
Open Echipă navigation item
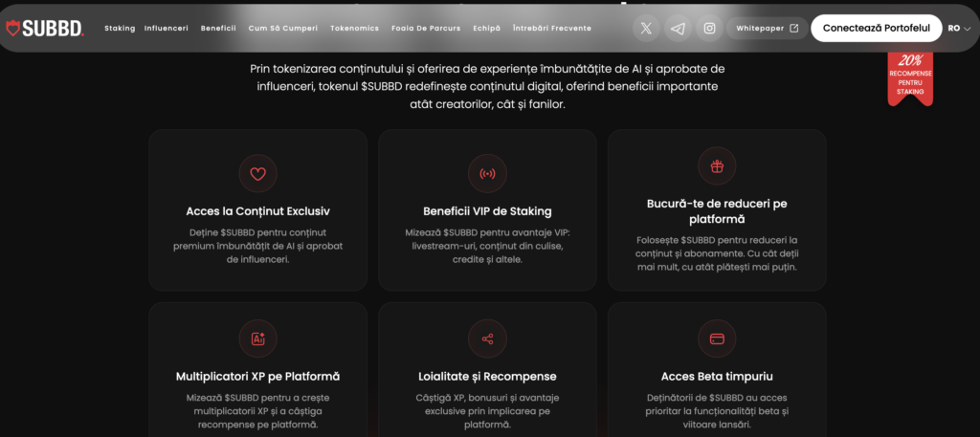pos(487,28)
